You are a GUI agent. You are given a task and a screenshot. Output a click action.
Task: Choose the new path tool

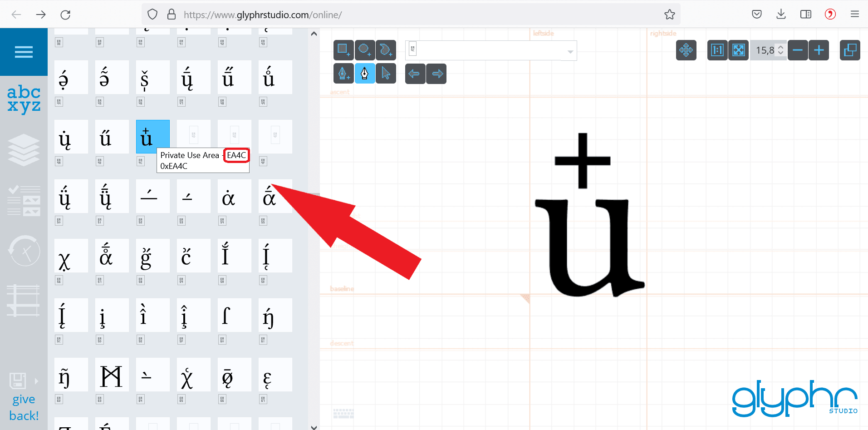pyautogui.click(x=386, y=50)
